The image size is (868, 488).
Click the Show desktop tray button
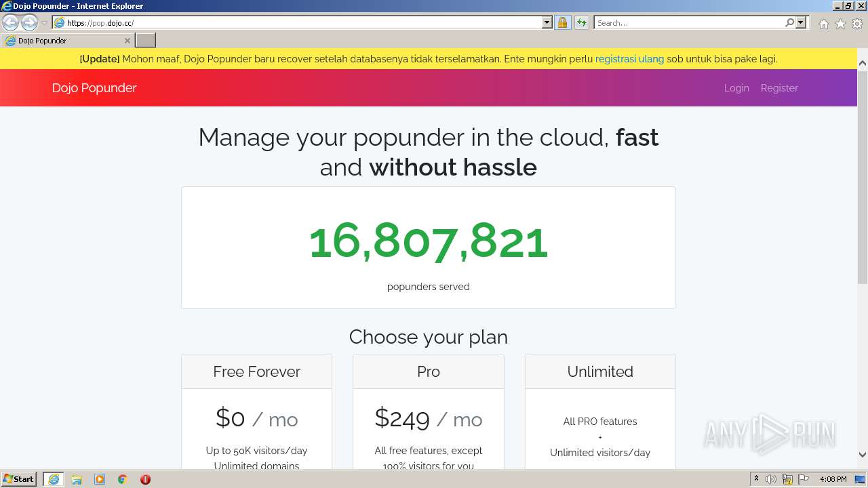click(861, 479)
